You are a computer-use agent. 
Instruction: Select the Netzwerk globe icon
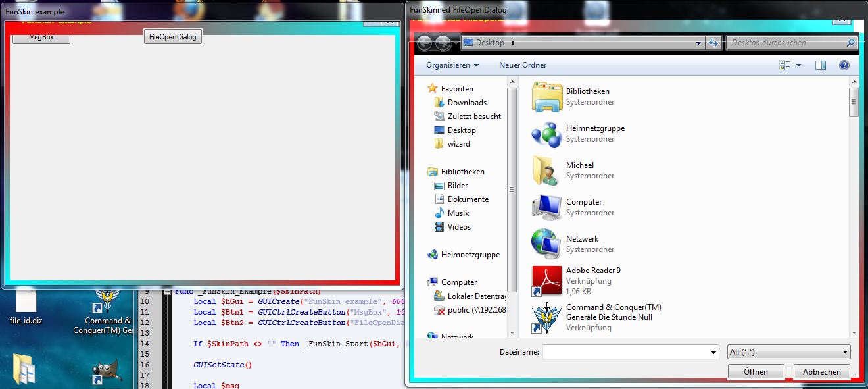tap(546, 244)
